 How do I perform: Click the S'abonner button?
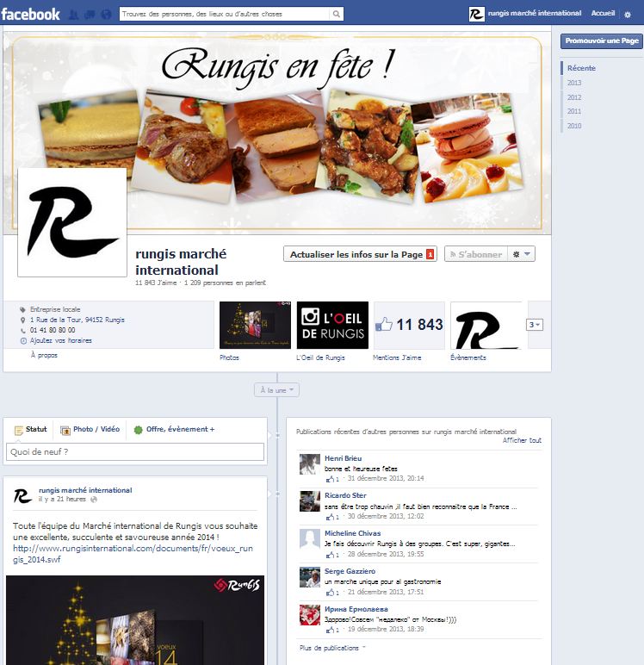[x=476, y=254]
